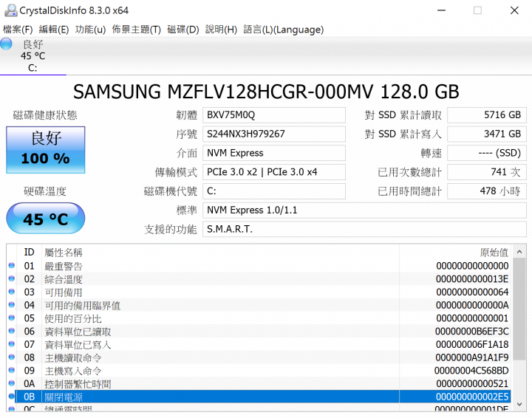Click the 45 °C temperature button
This screenshot has width=532, height=418.
[x=46, y=219]
